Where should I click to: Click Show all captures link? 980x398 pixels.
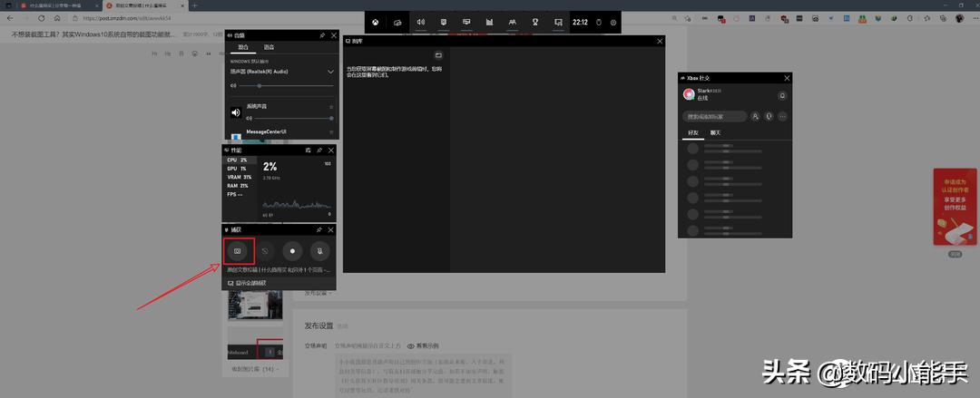tap(247, 283)
